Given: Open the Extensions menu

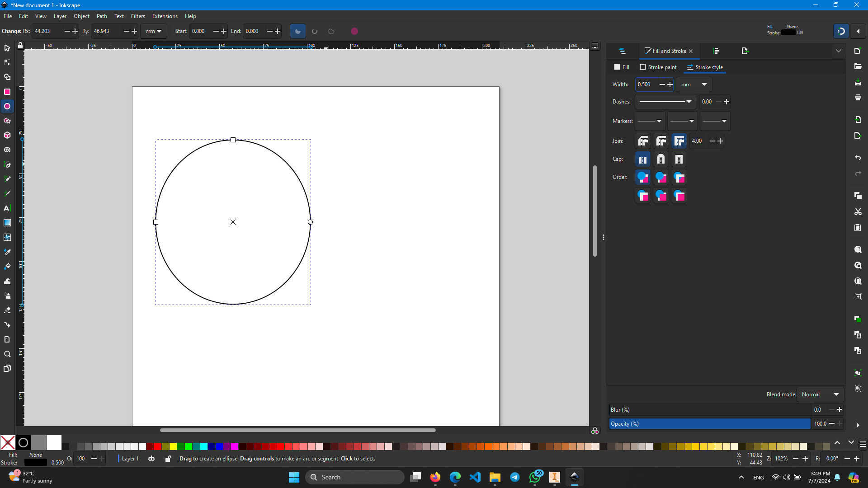Looking at the screenshot, I should pos(165,16).
